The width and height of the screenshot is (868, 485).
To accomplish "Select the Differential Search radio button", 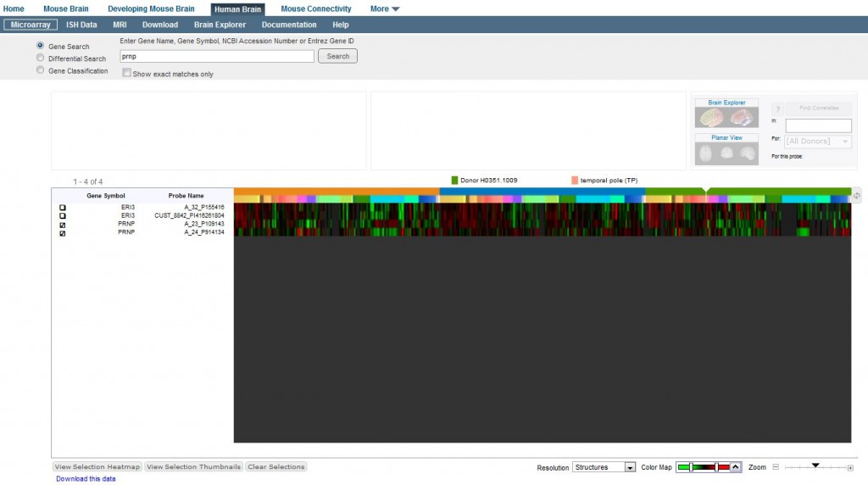I will [40, 58].
